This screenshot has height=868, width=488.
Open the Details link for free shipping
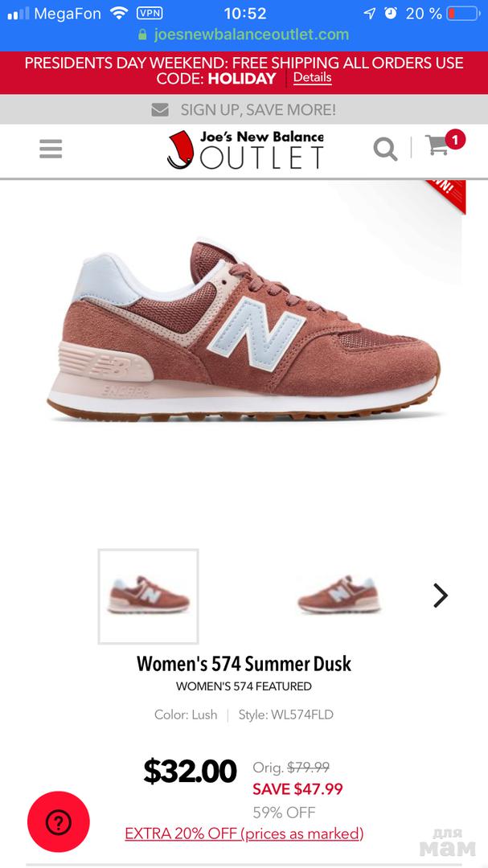pyautogui.click(x=313, y=77)
